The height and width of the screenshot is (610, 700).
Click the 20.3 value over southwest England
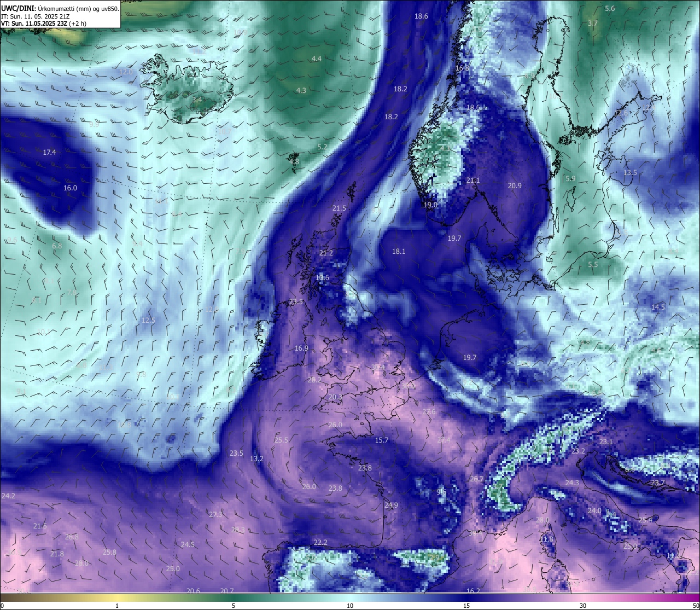click(335, 397)
